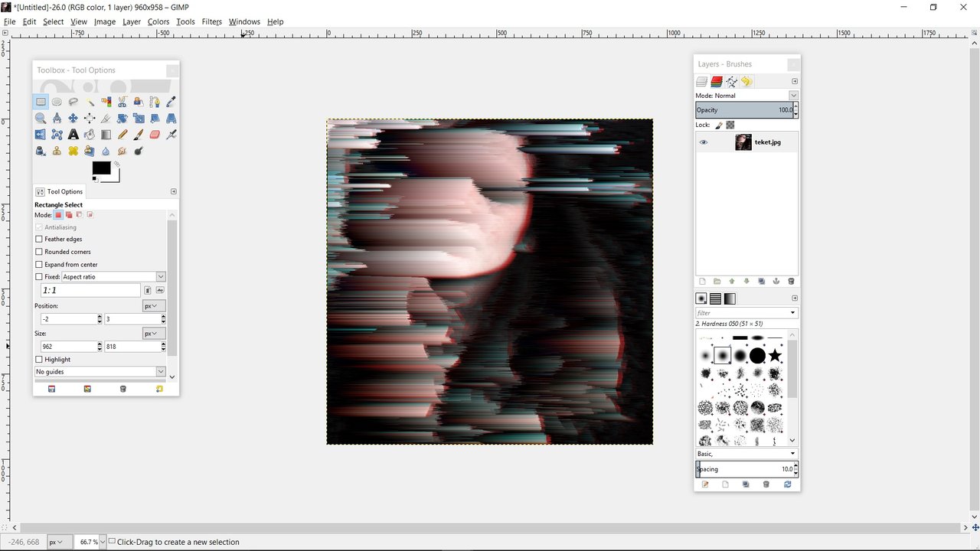Check the Highlight option
Screen dimensions: 980x551
click(x=39, y=359)
